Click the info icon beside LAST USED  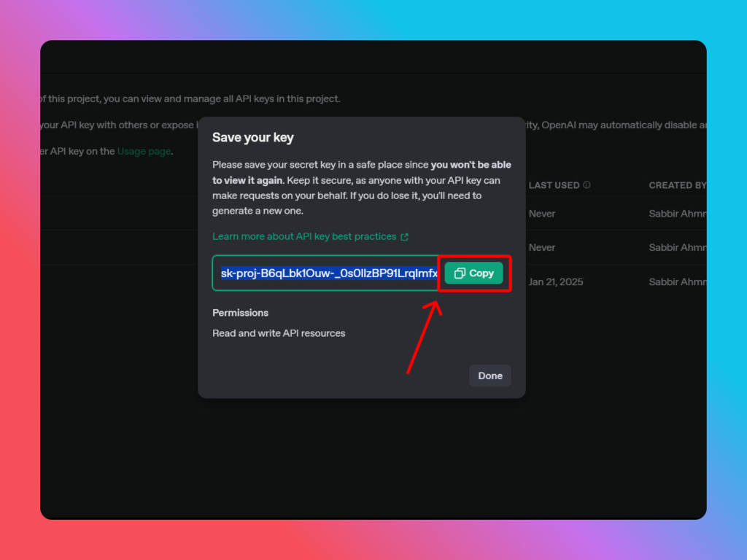[587, 185]
